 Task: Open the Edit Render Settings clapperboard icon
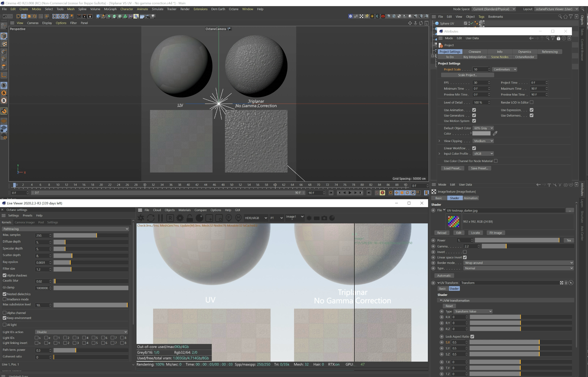[x=90, y=16]
